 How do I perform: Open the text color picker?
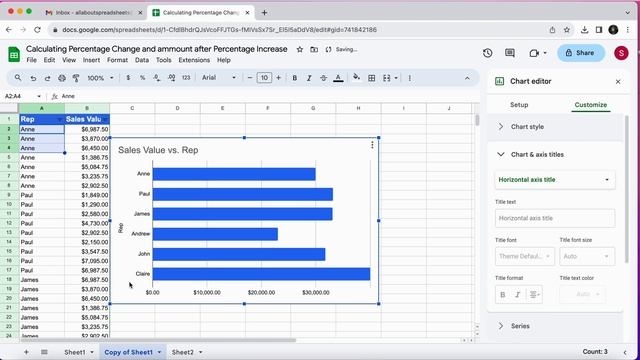click(x=338, y=78)
